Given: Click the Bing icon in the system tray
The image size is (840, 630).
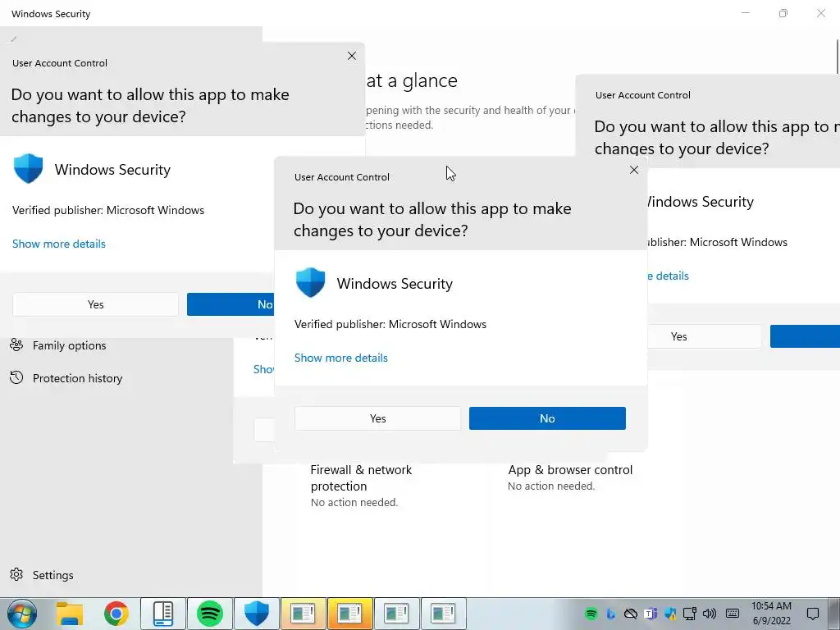Looking at the screenshot, I should tap(610, 614).
